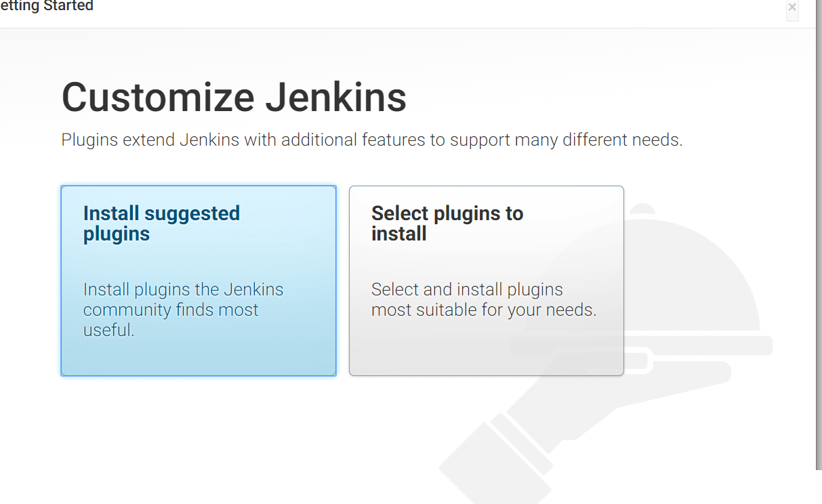Click 'Select and install plugins' description text

tap(467, 289)
